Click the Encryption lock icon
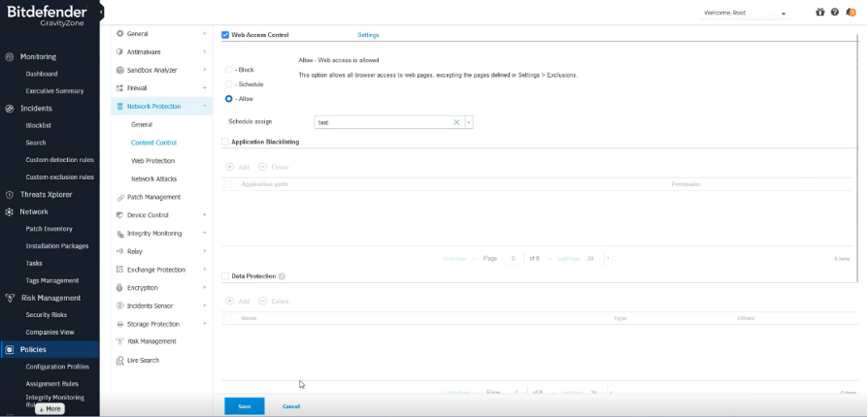 click(119, 288)
